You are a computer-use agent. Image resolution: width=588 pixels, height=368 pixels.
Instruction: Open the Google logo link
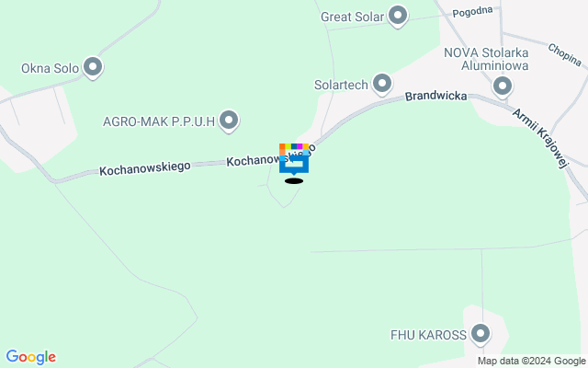pyautogui.click(x=31, y=357)
